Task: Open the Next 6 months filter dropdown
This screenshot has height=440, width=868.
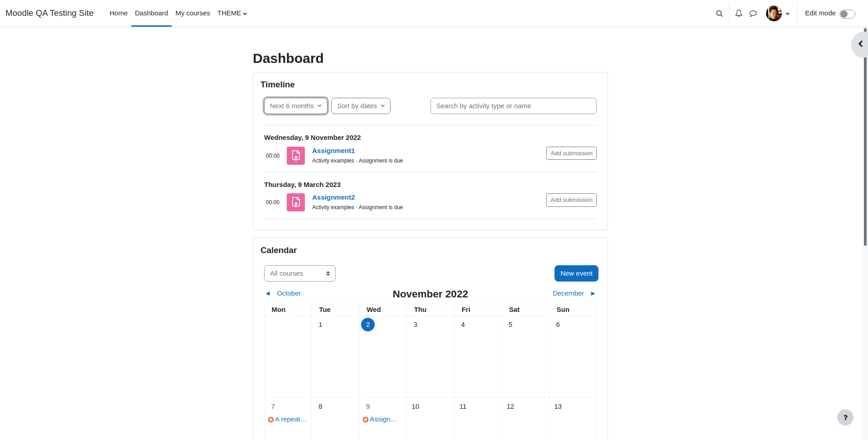Action: [x=296, y=106]
